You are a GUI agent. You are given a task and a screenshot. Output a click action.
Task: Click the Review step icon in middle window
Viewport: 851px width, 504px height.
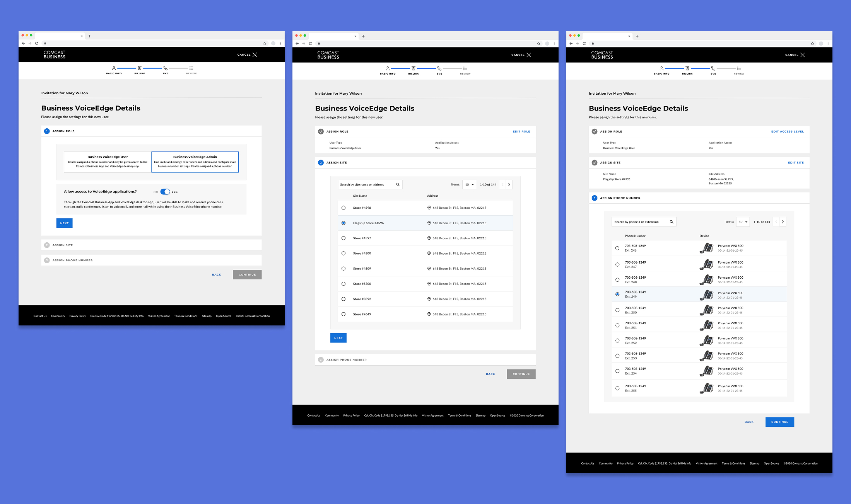[x=465, y=68]
